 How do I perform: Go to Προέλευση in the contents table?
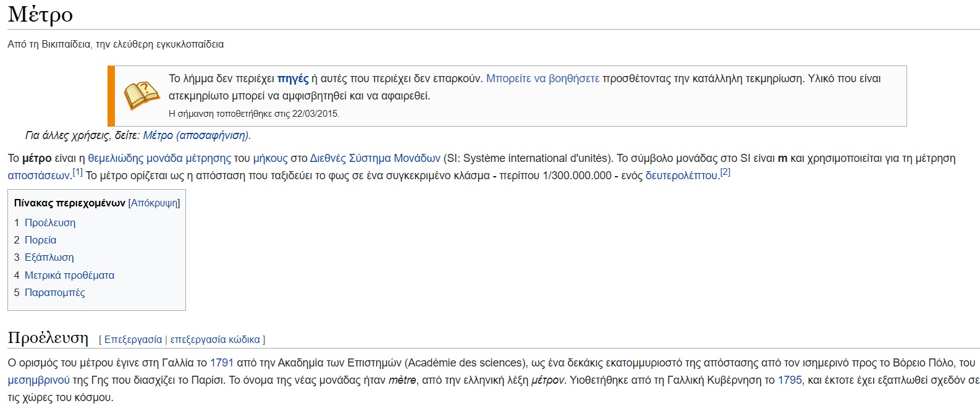coord(50,223)
